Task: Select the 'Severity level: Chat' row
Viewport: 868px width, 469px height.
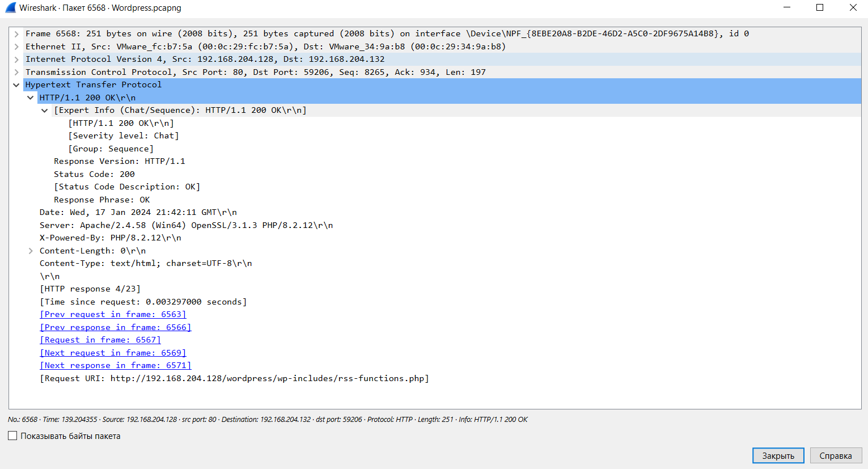Action: tap(124, 136)
